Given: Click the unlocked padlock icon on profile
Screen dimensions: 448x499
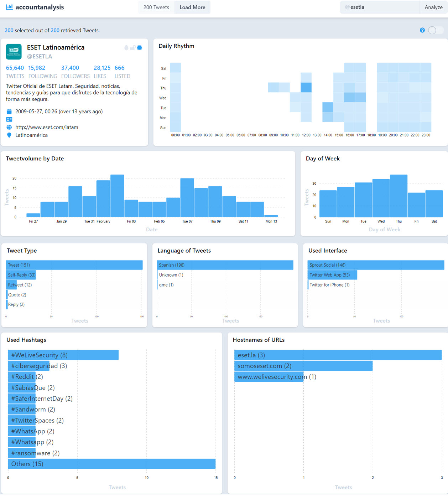Looking at the screenshot, I should coord(132,48).
